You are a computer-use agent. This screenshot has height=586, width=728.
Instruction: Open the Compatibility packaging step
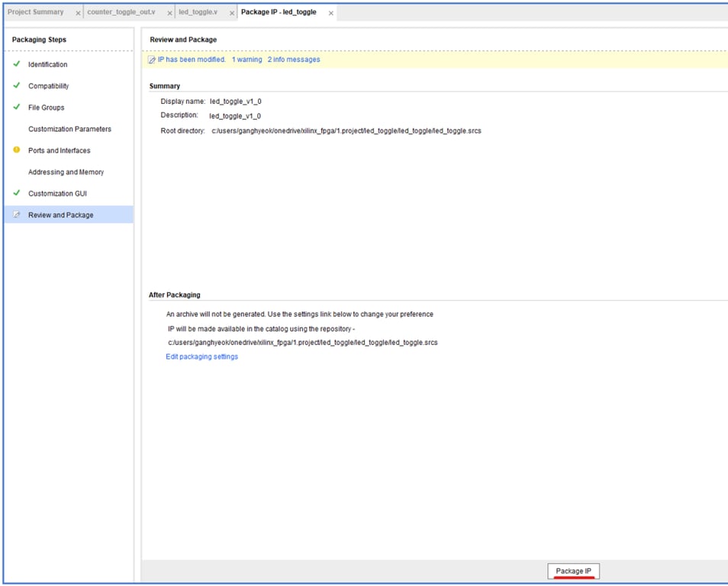[48, 86]
